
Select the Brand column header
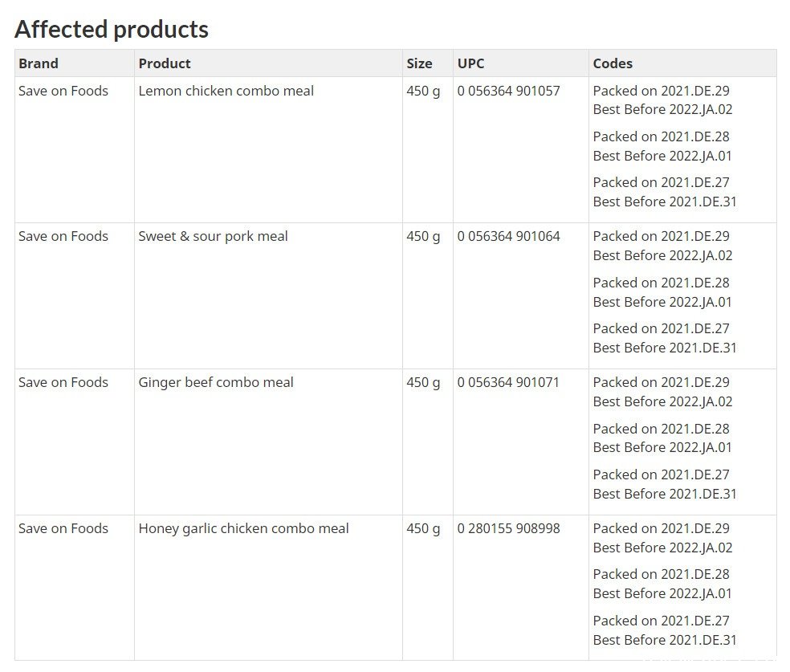pyautogui.click(x=39, y=63)
